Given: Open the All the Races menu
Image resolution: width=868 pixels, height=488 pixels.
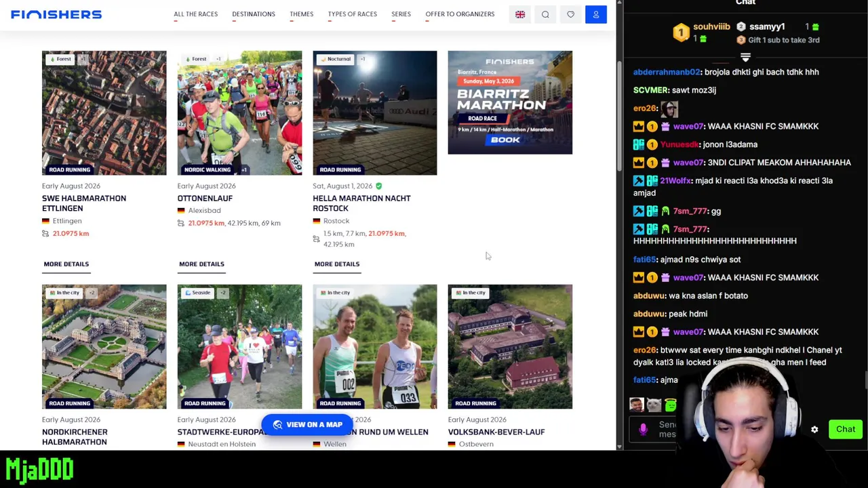Looking at the screenshot, I should coord(195,14).
